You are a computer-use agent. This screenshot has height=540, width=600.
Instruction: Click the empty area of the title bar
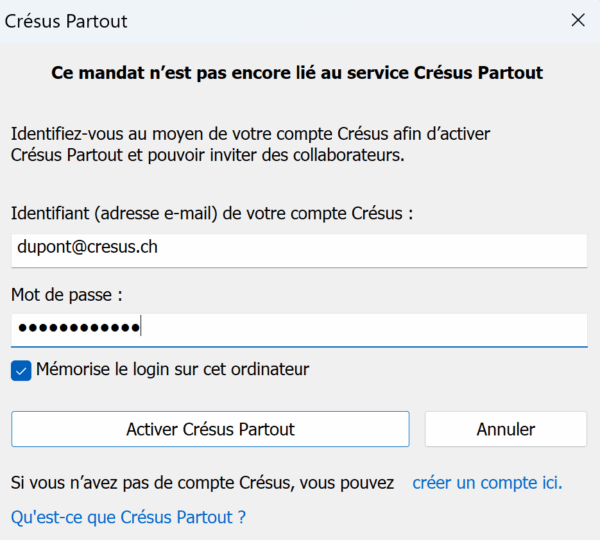pos(330,21)
